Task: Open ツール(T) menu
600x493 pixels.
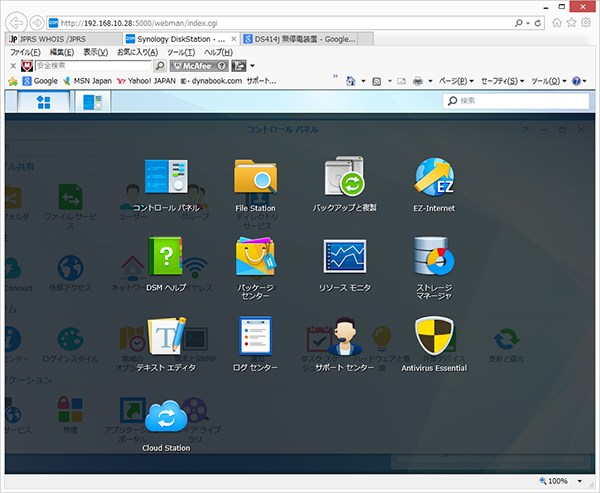Action: point(181,52)
